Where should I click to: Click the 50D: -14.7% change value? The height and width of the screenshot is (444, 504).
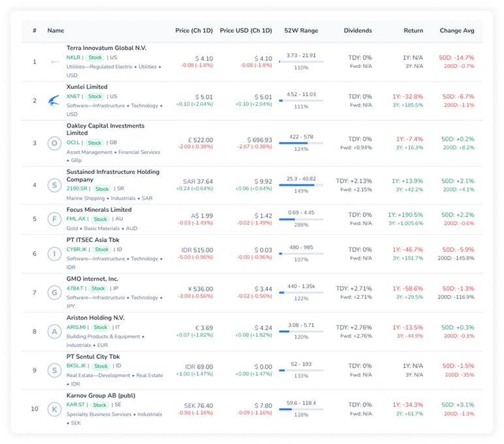456,58
